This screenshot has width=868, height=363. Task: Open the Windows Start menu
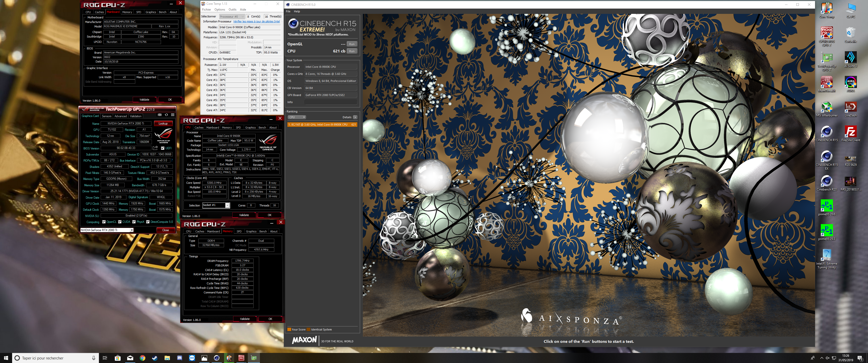click(x=6, y=358)
